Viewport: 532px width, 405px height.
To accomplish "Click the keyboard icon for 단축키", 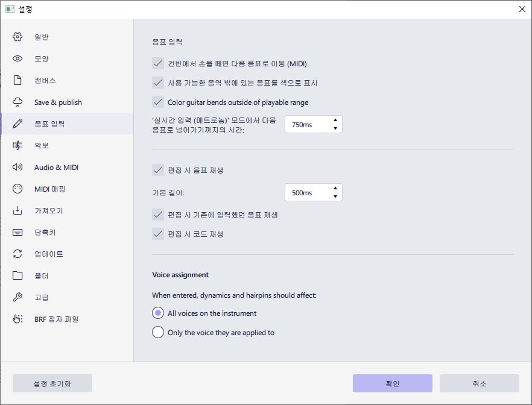I will tap(17, 232).
